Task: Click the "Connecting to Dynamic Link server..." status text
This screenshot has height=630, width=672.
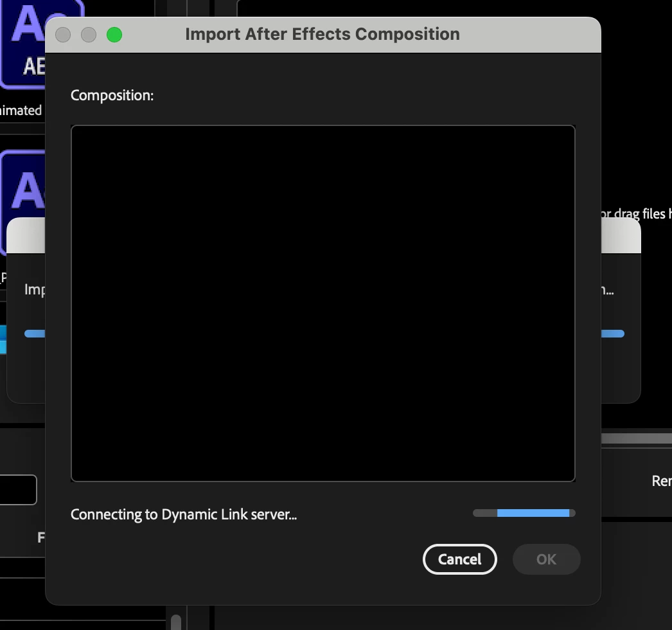Action: click(x=184, y=514)
